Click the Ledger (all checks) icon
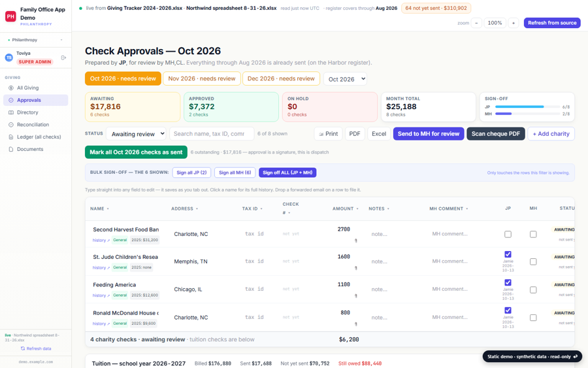 (11, 137)
